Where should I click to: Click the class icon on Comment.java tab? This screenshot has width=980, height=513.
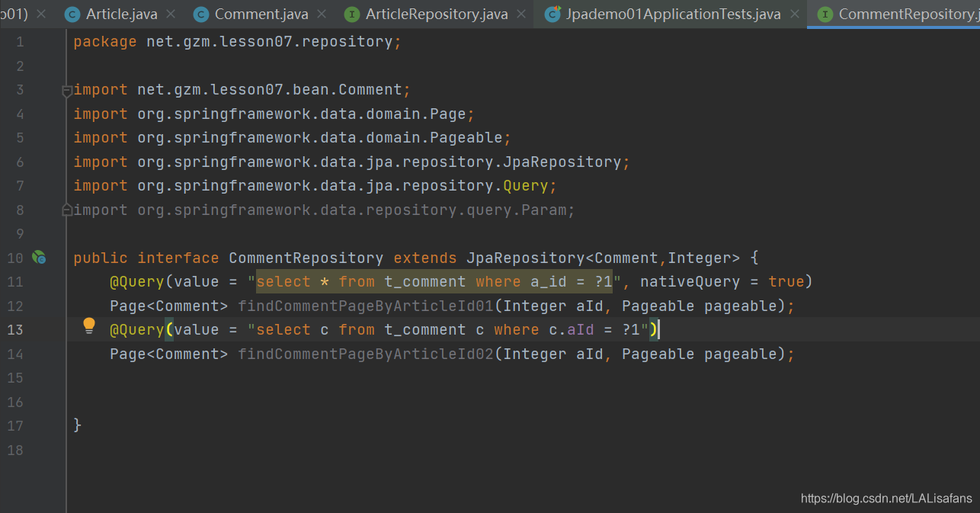click(201, 14)
